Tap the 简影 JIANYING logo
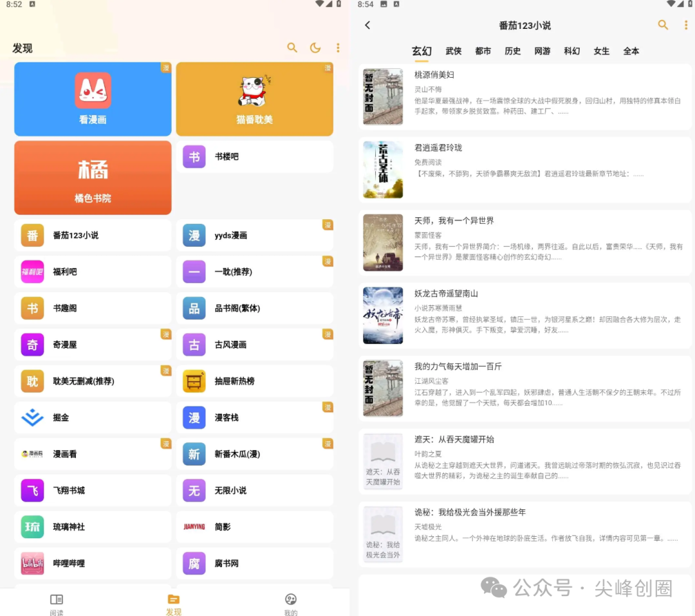 pyautogui.click(x=194, y=527)
